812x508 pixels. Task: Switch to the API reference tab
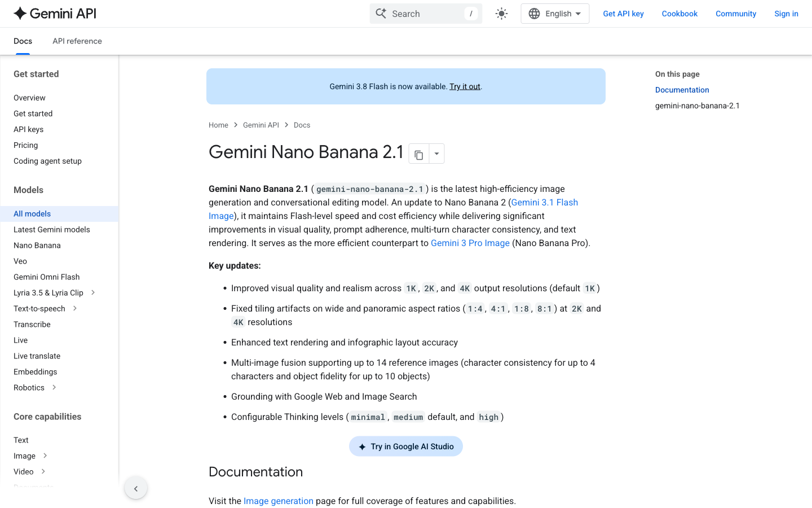[x=77, y=41]
